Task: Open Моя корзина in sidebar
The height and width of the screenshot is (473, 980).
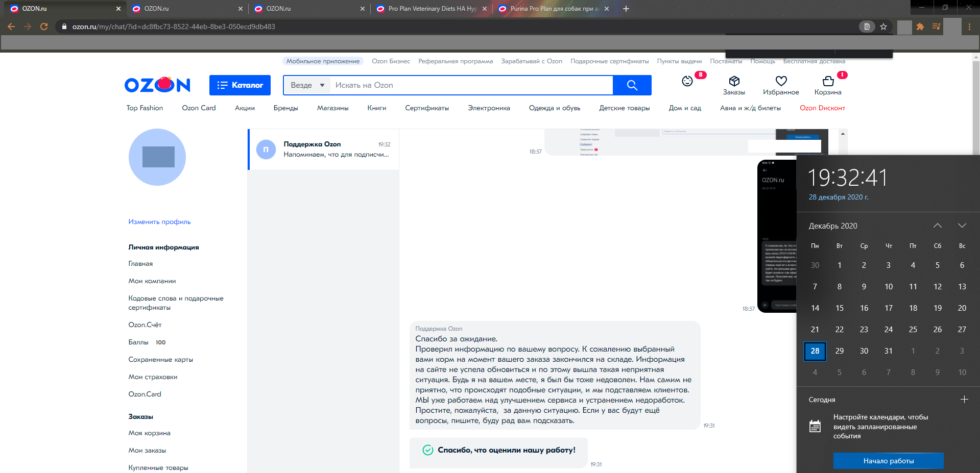Action: coord(150,433)
